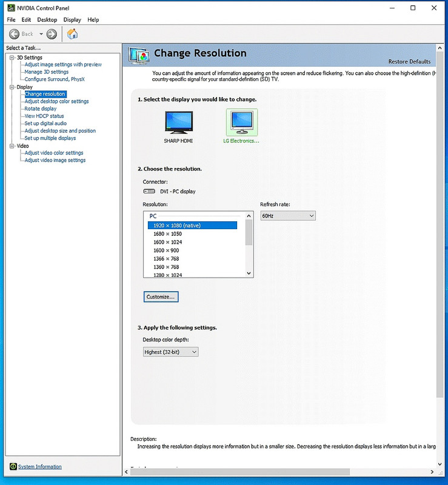
Task: Open Set up digital audio
Action: 45,123
